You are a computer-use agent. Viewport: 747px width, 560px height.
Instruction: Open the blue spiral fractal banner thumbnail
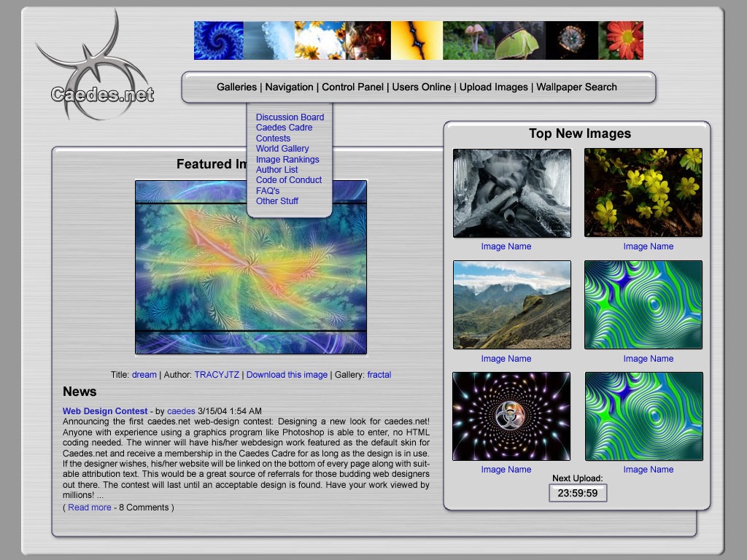pos(218,40)
